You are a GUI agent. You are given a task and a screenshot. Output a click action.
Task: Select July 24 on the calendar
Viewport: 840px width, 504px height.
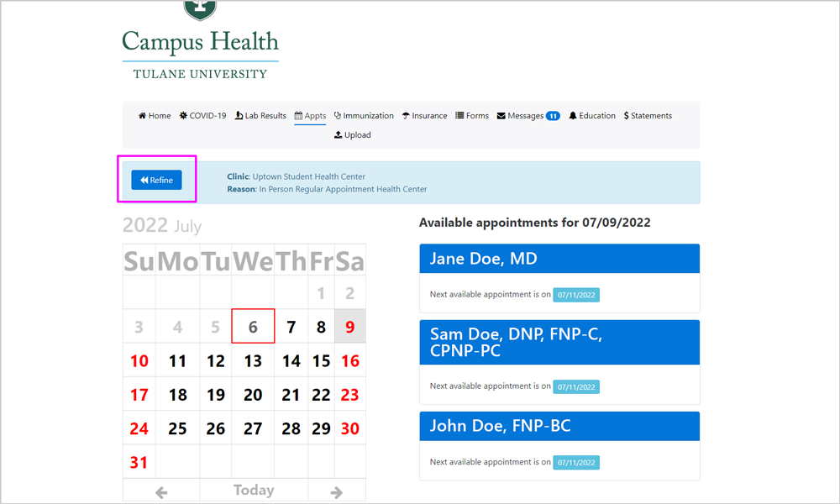[139, 428]
